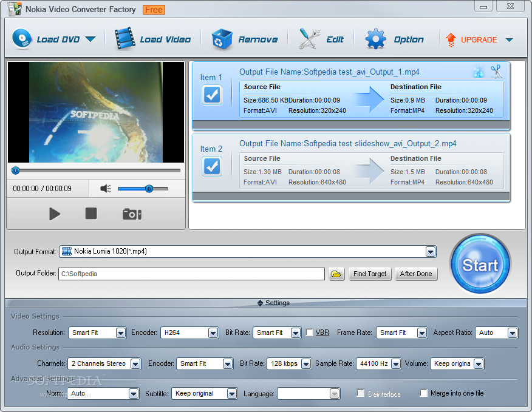Viewport: 532px width, 412px height.
Task: Browse output folder with folder icon
Action: tap(336, 274)
